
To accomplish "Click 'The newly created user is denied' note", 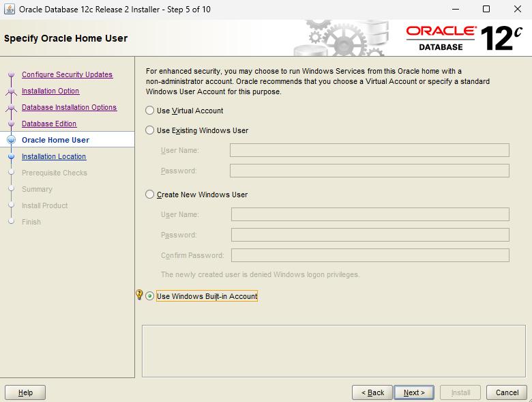I will click(261, 274).
